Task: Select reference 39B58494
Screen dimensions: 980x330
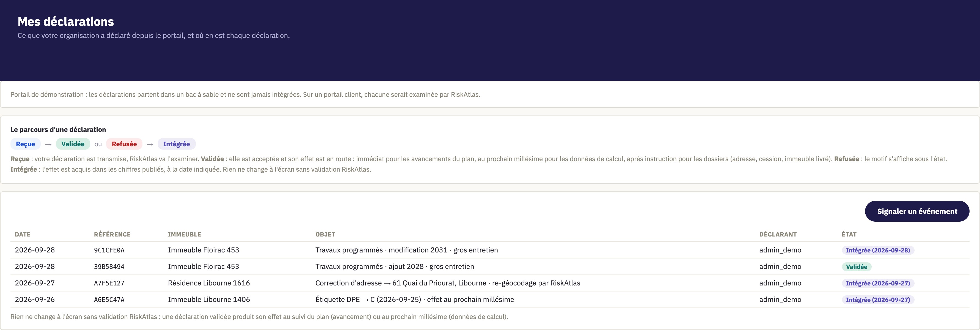Action: click(x=109, y=267)
